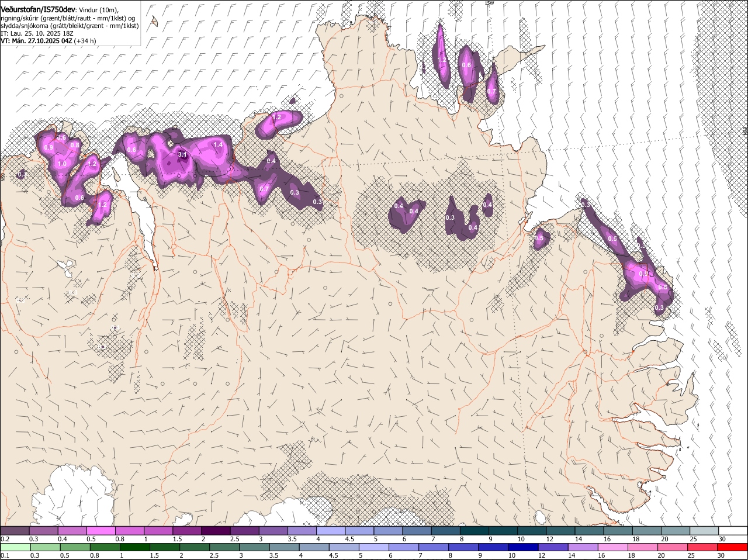The image size is (748, 560).
Task: Select the dark blue 10–12 swatch in the lower scale
Action: click(x=523, y=547)
